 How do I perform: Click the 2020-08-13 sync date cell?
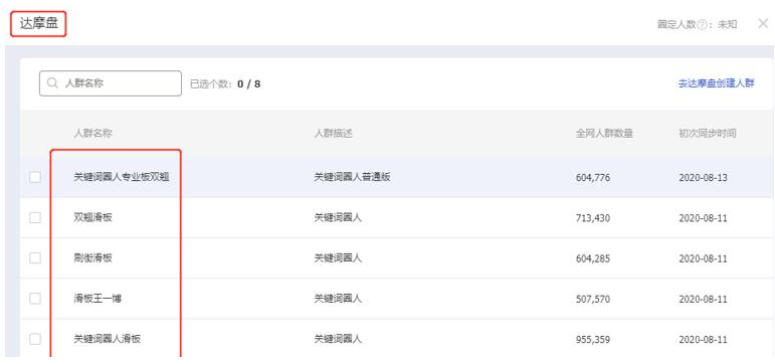[703, 177]
